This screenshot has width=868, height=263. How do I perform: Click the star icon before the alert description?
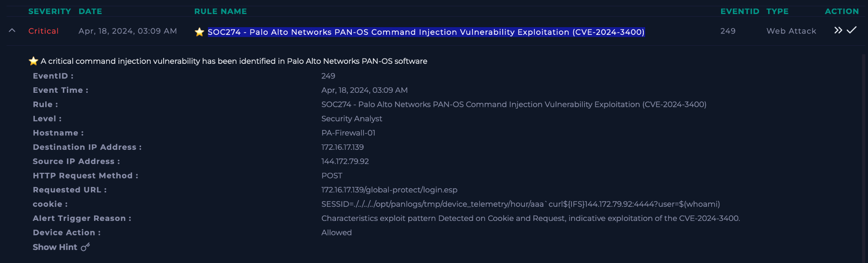33,61
